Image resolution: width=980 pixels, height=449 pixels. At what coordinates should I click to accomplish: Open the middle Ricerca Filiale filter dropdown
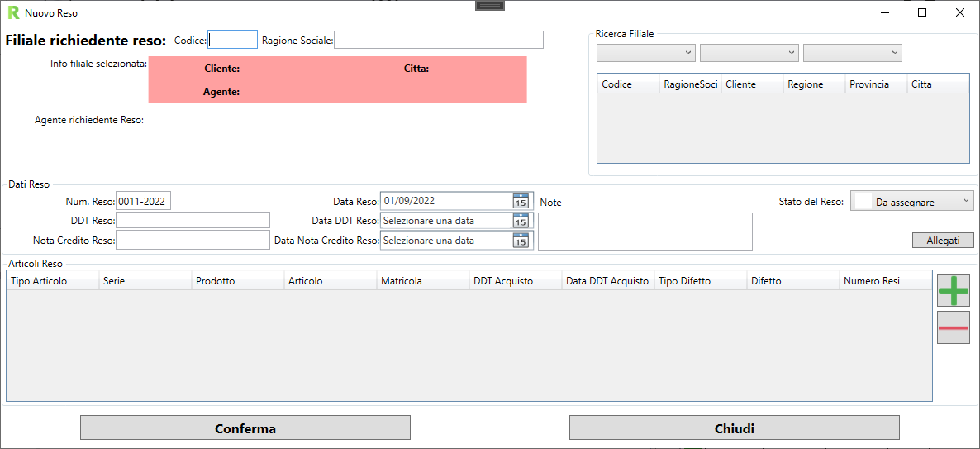[749, 53]
